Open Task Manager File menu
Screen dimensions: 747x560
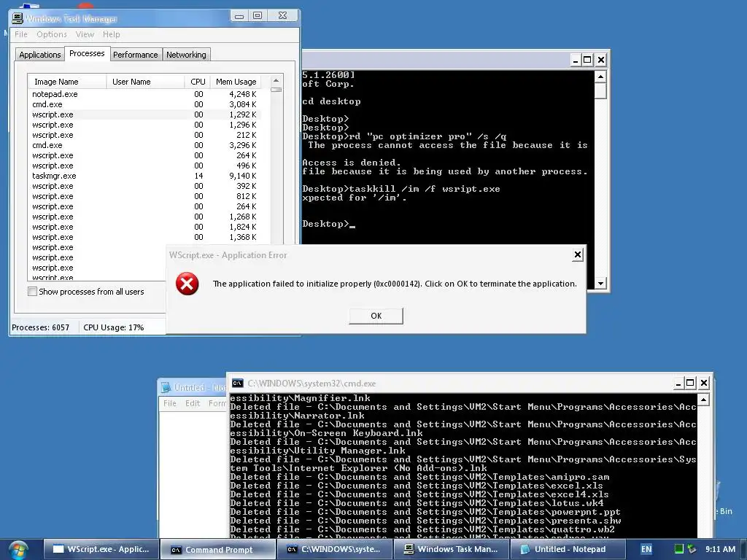pos(21,34)
